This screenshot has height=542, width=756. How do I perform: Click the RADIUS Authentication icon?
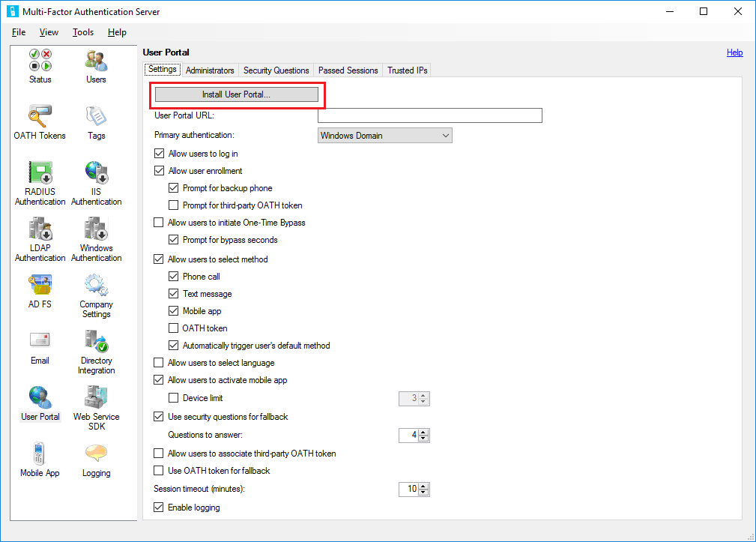(40, 172)
